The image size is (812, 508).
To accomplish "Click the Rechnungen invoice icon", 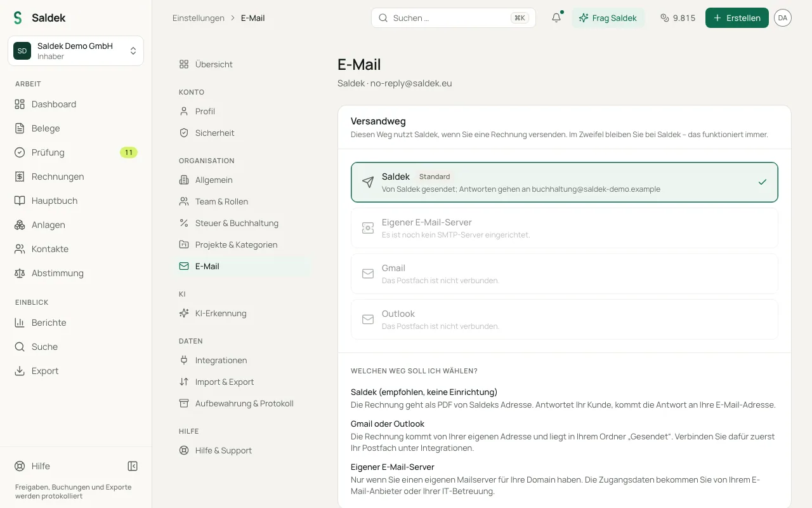I will point(20,177).
